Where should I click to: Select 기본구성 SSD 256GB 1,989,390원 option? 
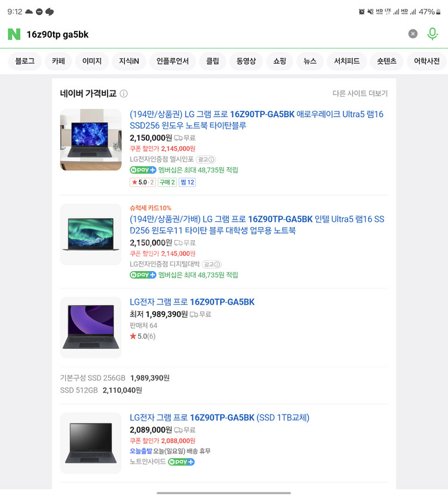click(x=115, y=378)
